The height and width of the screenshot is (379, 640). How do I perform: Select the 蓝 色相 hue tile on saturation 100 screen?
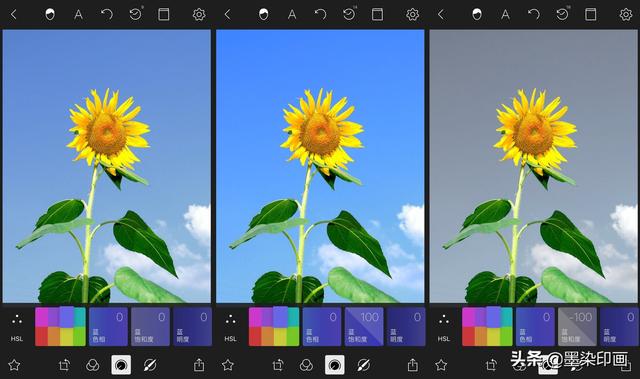tap(322, 327)
